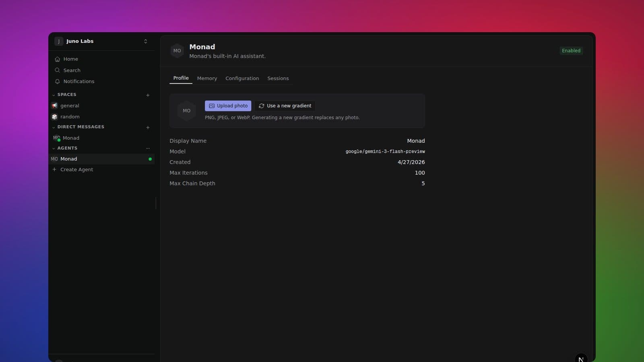The width and height of the screenshot is (644, 362).
Task: Open the Monad direct message
Action: [x=101, y=138]
